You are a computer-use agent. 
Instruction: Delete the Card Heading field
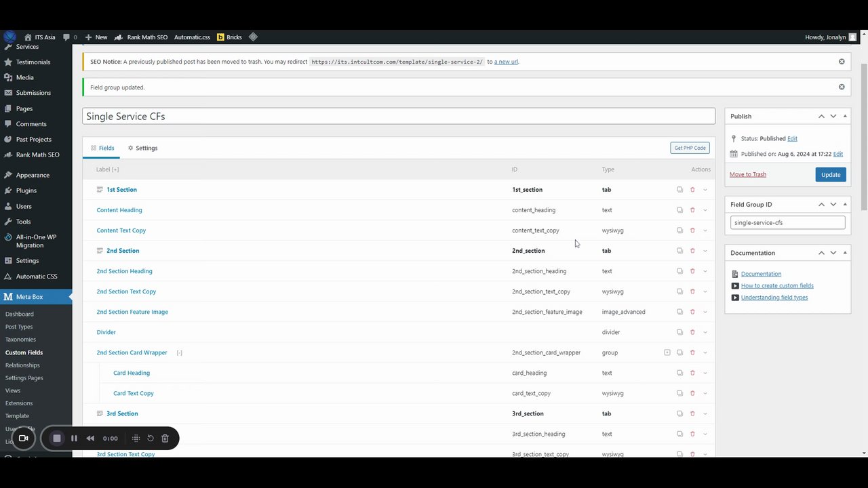[x=692, y=373]
